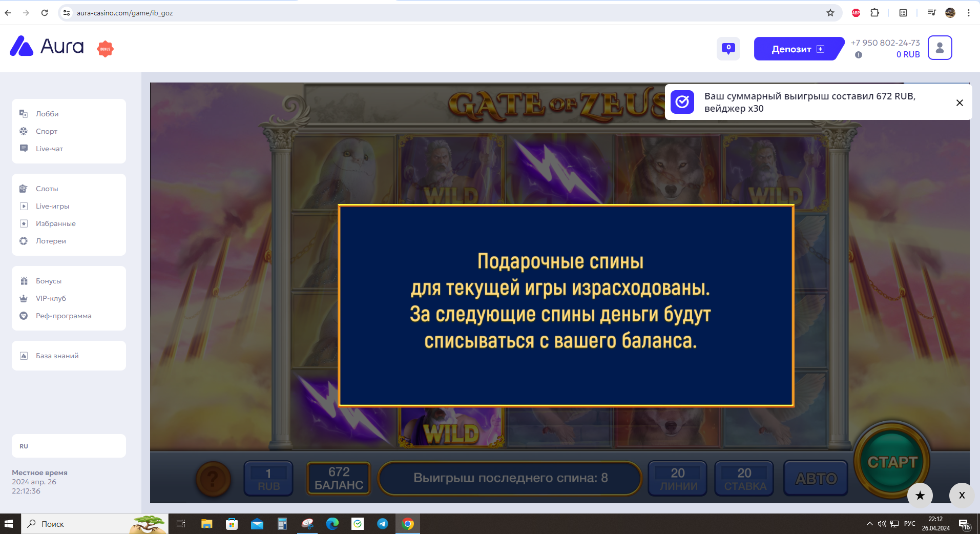Viewport: 980px width, 534px height.
Task: Click the Реф-программа icon
Action: click(24, 316)
